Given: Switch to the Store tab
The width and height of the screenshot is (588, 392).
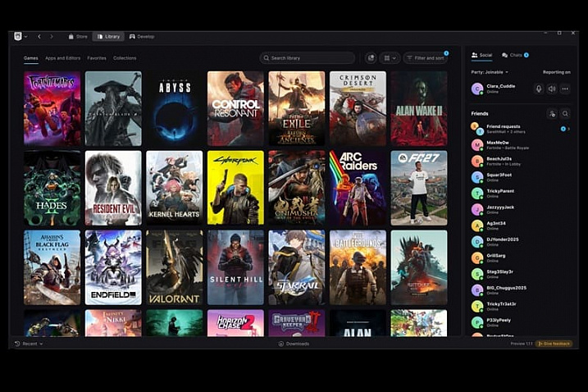Looking at the screenshot, I should click(78, 36).
